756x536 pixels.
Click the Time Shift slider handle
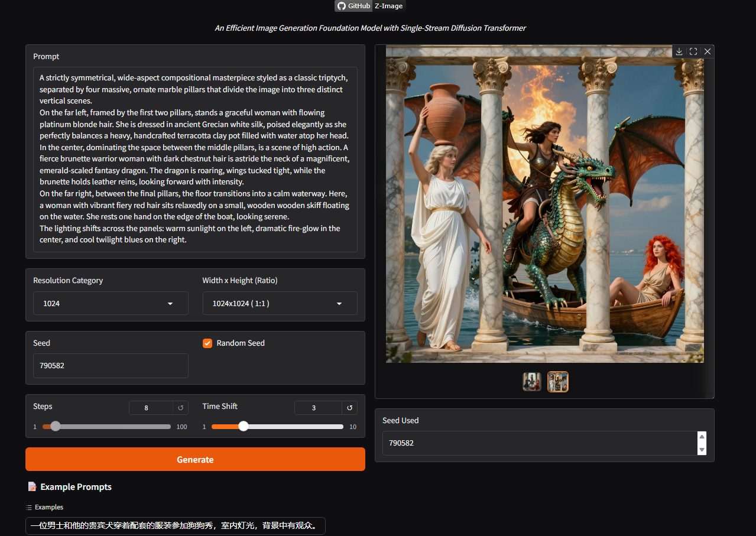(244, 426)
